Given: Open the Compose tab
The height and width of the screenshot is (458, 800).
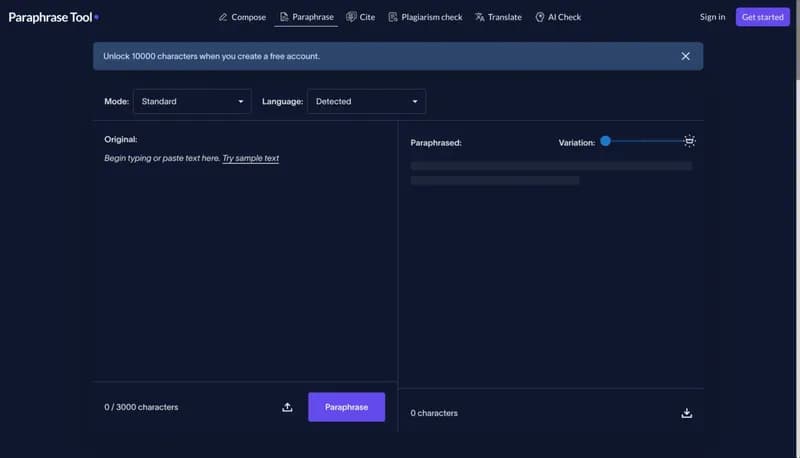Looking at the screenshot, I should [x=242, y=17].
